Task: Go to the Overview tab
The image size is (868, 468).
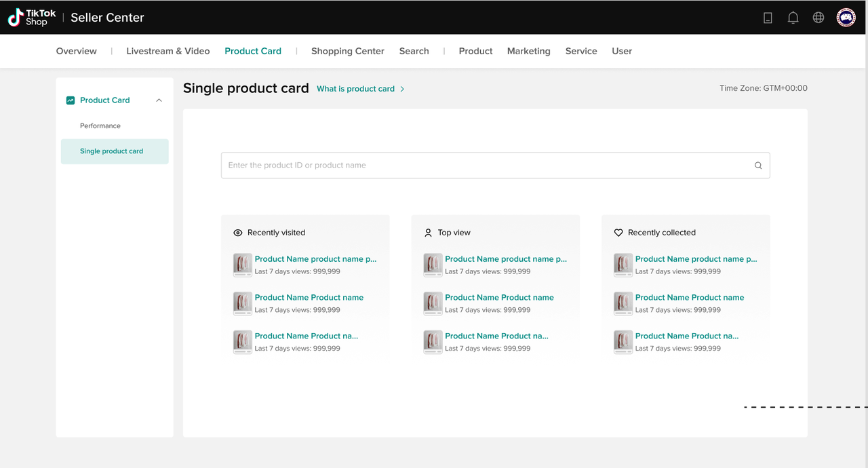Action: pyautogui.click(x=76, y=51)
